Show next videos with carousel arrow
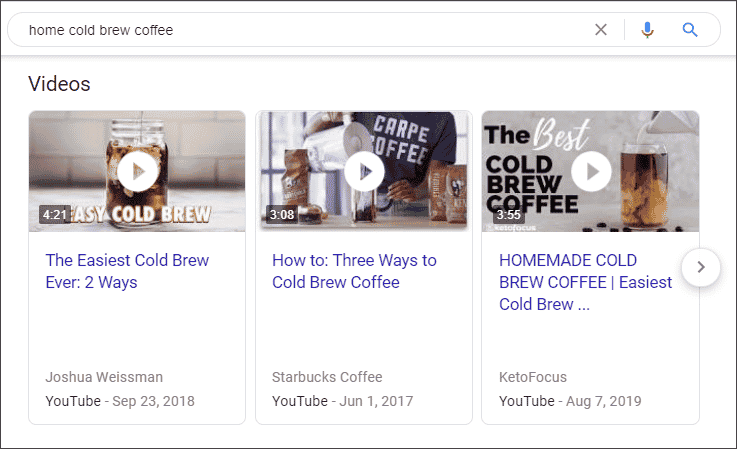 click(x=701, y=267)
